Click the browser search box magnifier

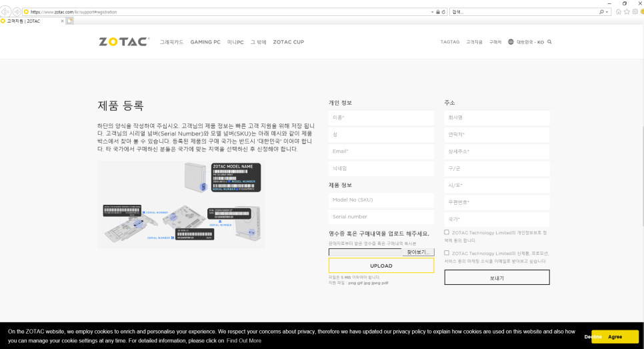coord(601,12)
